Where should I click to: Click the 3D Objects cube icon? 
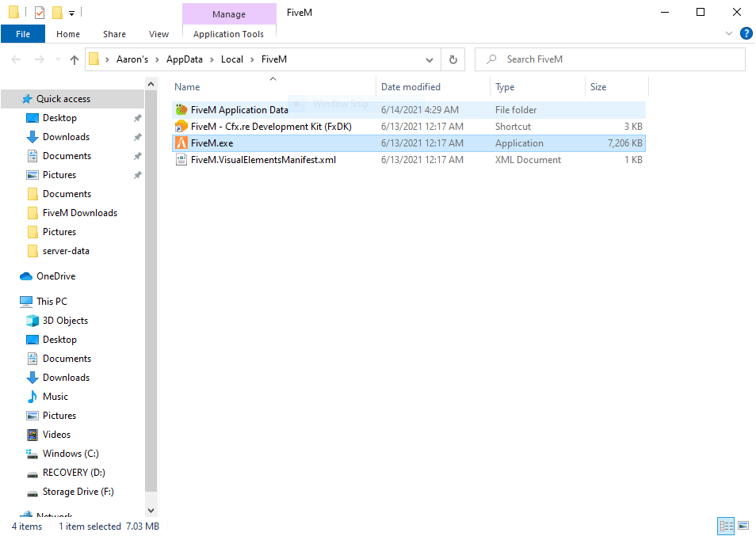click(32, 321)
